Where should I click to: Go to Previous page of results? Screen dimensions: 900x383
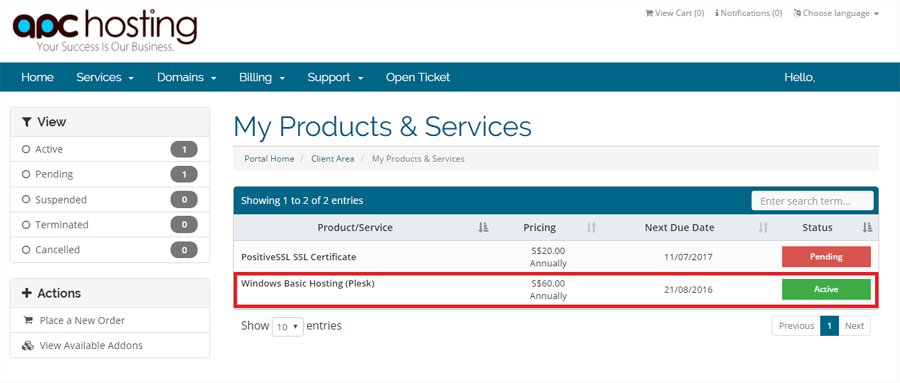click(x=796, y=326)
